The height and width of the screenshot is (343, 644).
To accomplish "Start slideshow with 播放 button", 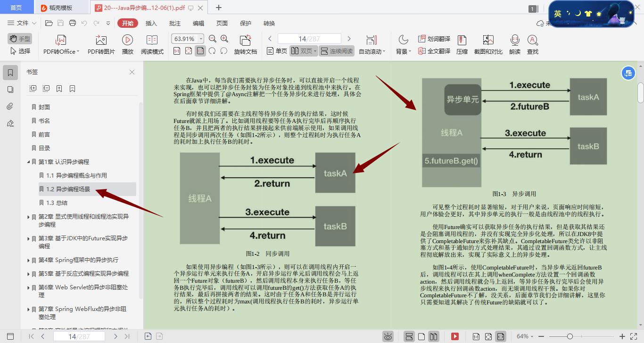I will 127,45.
